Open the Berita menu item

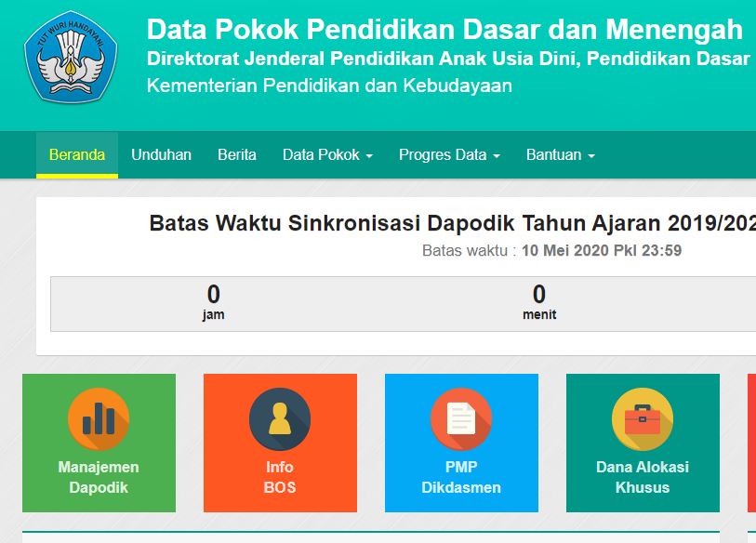(x=237, y=155)
